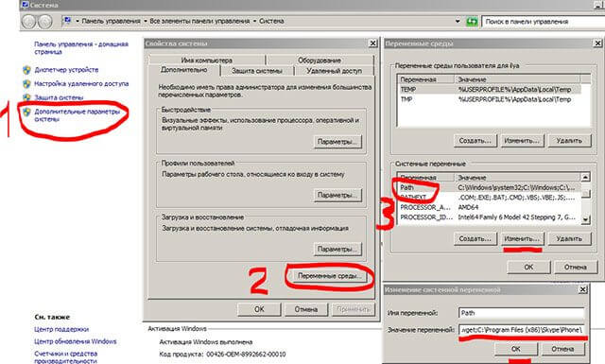The image size is (605, 364).
Task: Click OK in Переменные среды dialog
Action: click(528, 267)
